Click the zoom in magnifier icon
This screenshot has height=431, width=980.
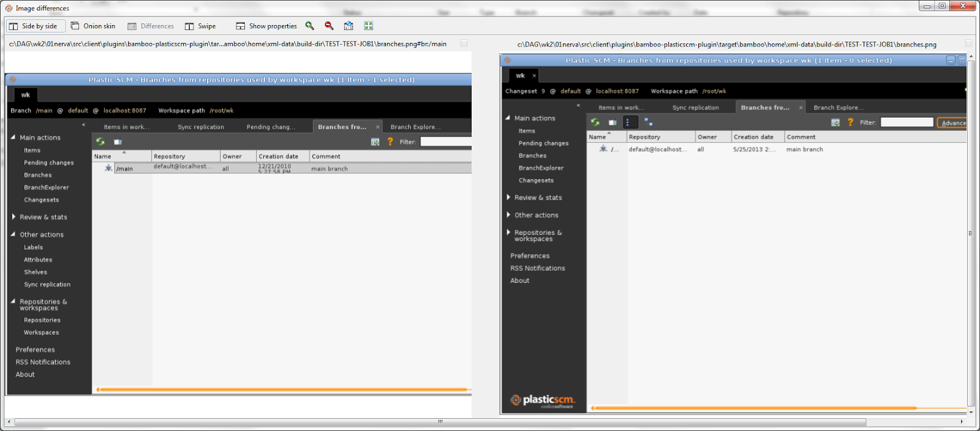[310, 26]
